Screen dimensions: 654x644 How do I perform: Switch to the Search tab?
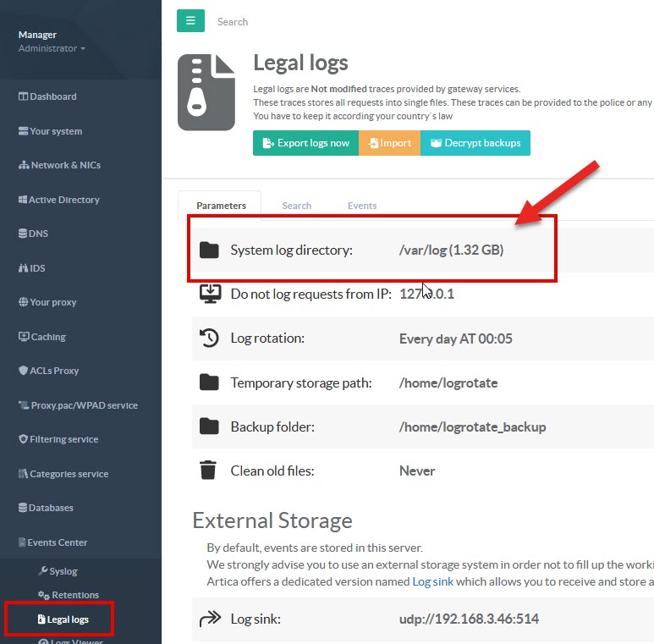point(296,206)
